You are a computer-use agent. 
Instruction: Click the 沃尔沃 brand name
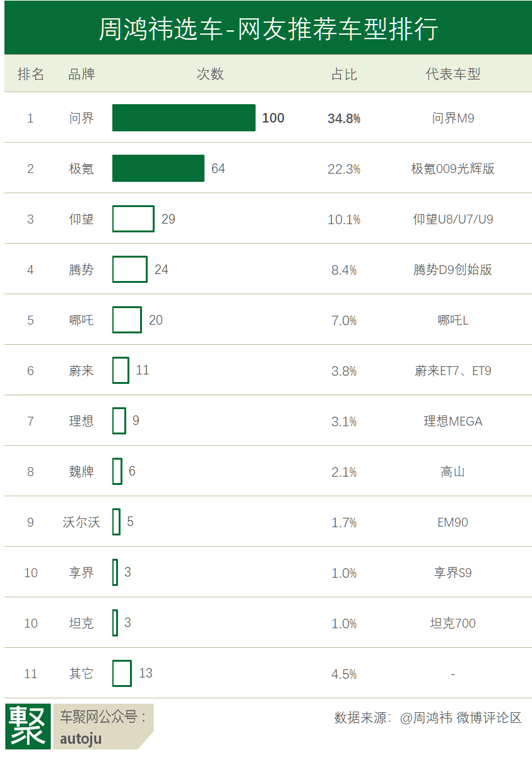tap(81, 522)
